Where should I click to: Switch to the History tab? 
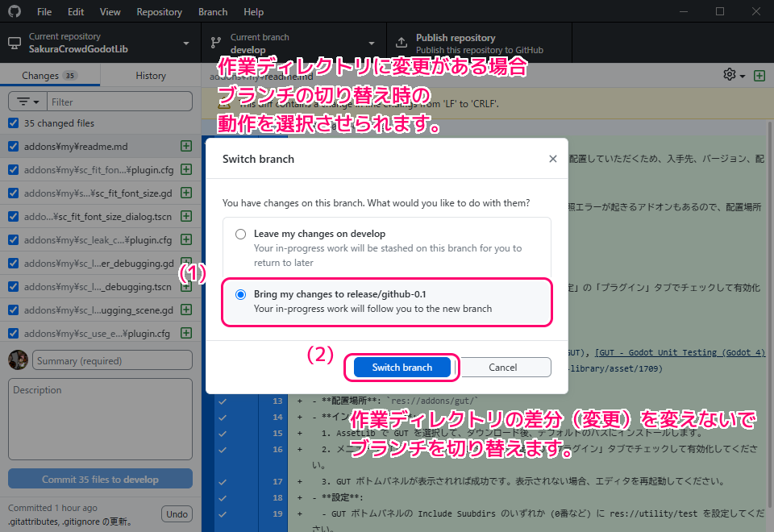(151, 75)
